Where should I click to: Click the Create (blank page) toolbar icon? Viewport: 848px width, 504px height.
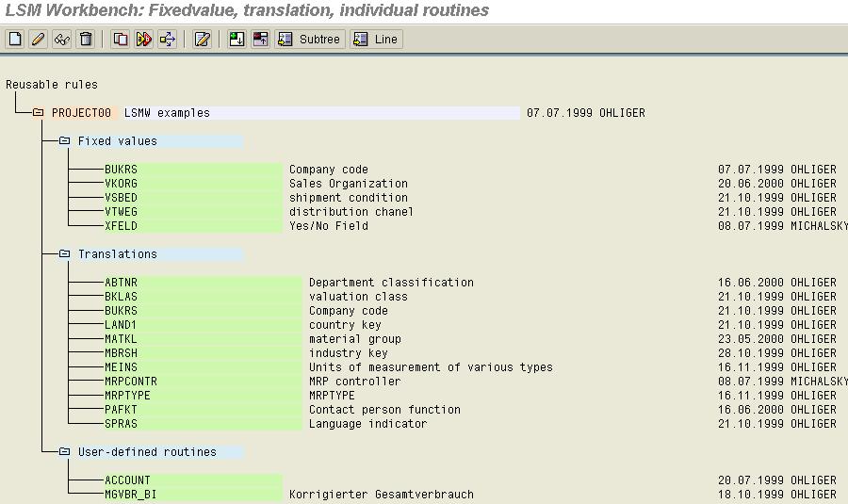15,39
